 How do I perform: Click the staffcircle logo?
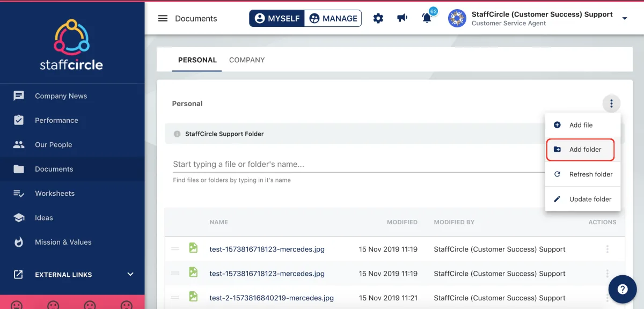pos(72,45)
